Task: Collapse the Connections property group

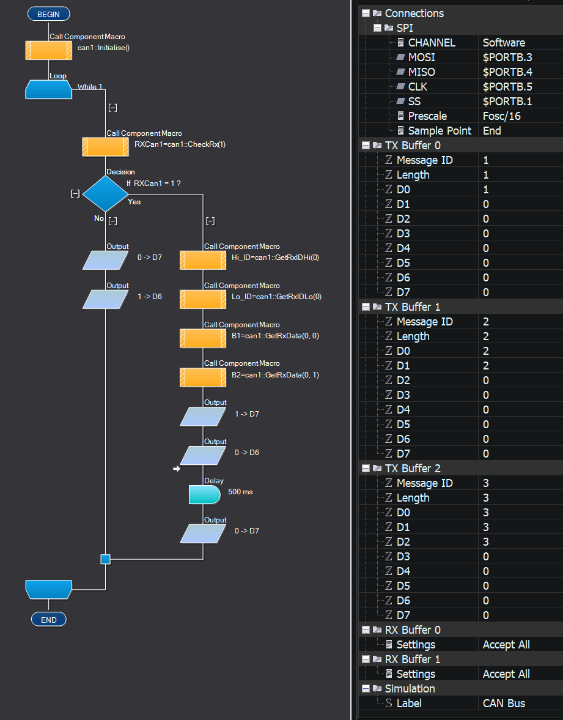Action: click(x=366, y=13)
